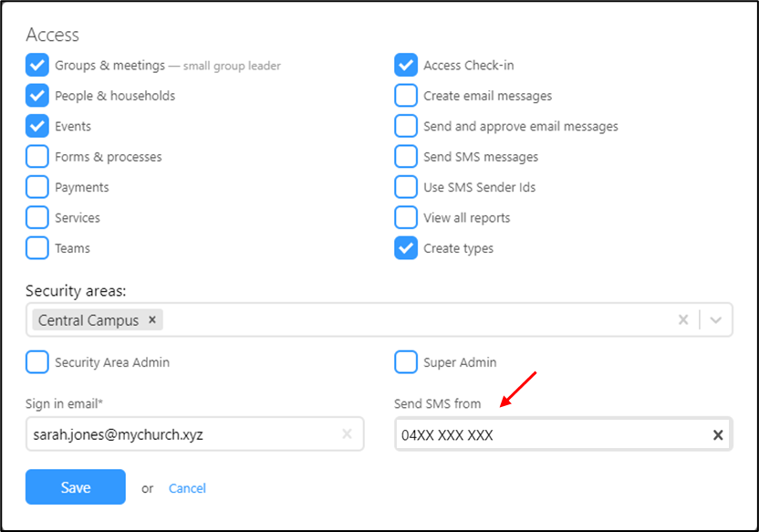The height and width of the screenshot is (532, 759).
Task: Check the Use SMS Sender Ids box
Action: (x=406, y=187)
